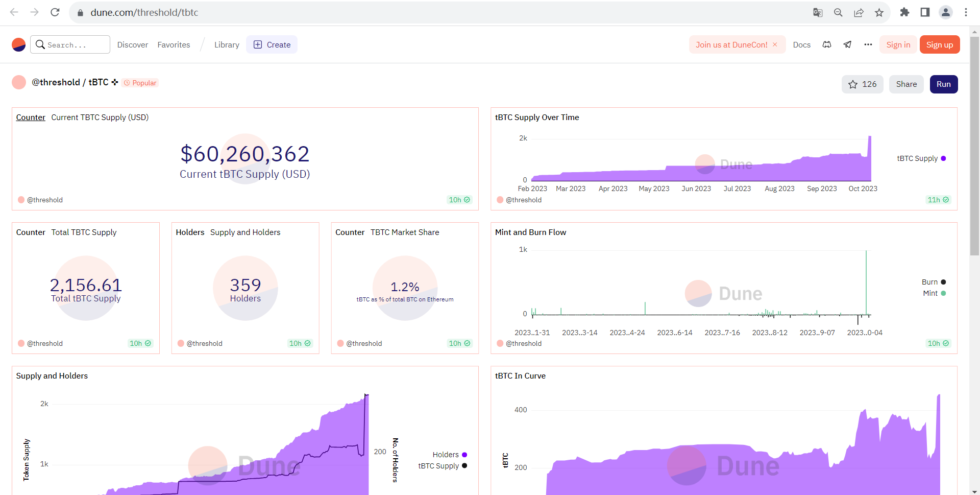This screenshot has height=495, width=980.
Task: Click the $60,260,362 counter value
Action: [245, 154]
